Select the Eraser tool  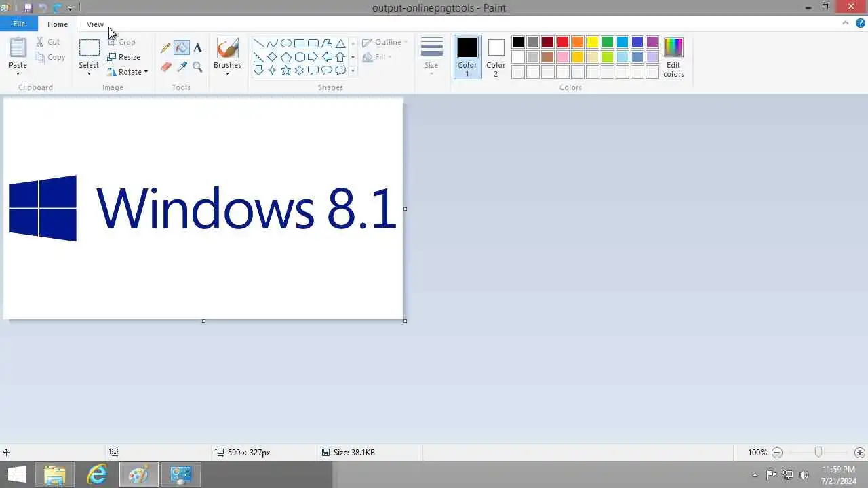165,66
